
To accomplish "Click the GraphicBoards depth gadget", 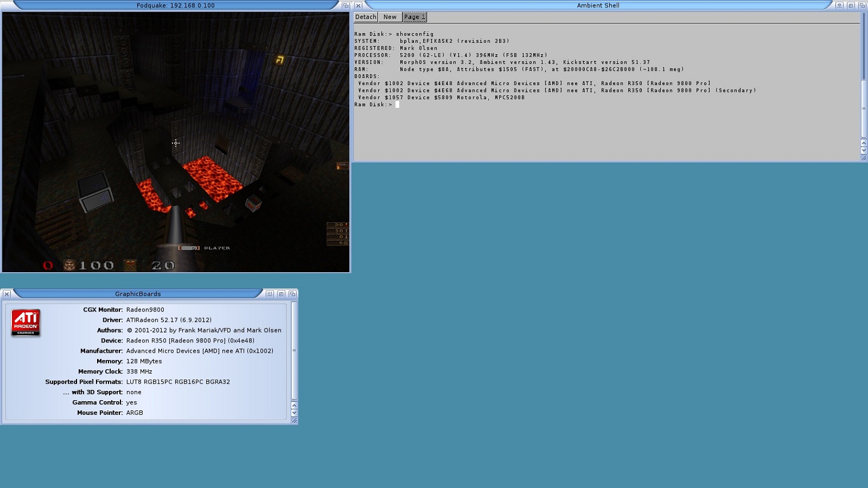I will click(292, 294).
